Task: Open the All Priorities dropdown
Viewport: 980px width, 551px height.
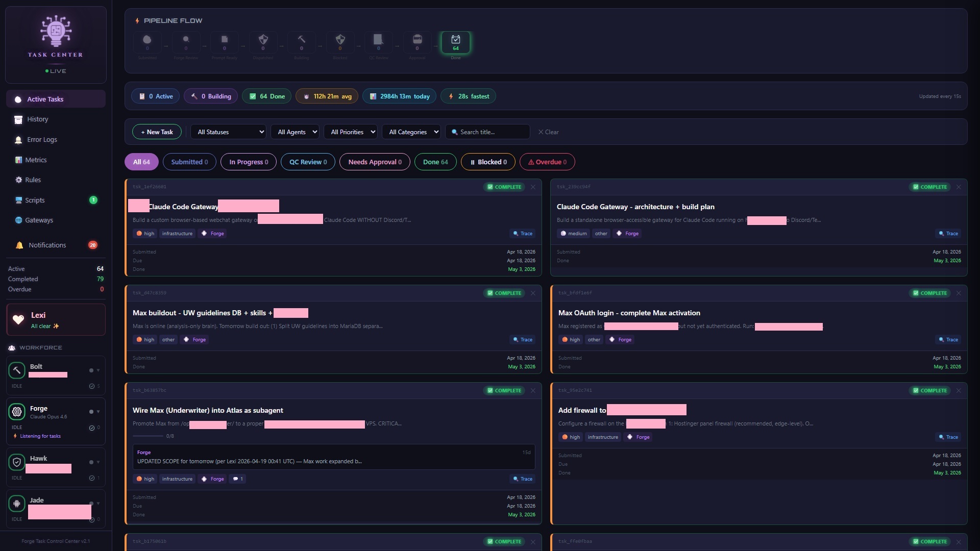Action: tap(351, 132)
